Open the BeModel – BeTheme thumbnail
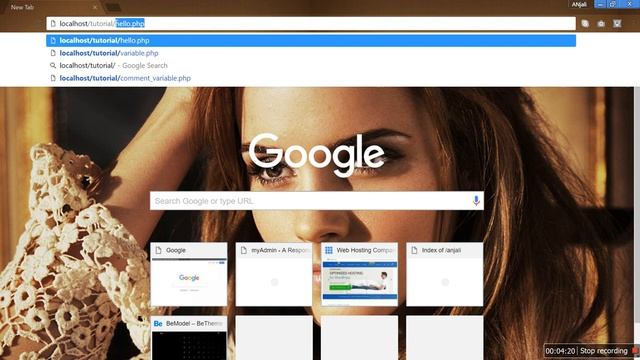640x360 pixels. (189, 338)
